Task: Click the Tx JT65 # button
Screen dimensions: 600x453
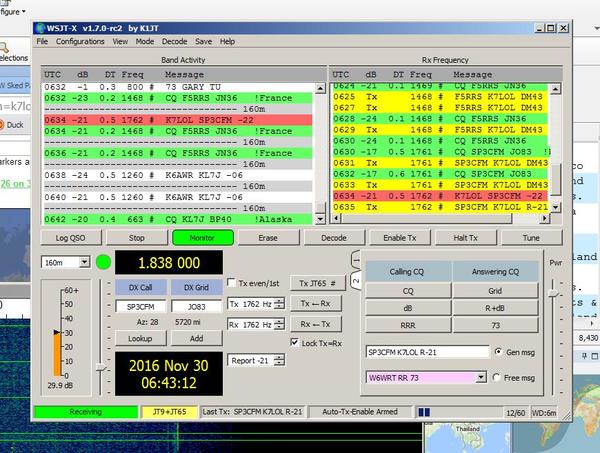Action: tap(317, 283)
